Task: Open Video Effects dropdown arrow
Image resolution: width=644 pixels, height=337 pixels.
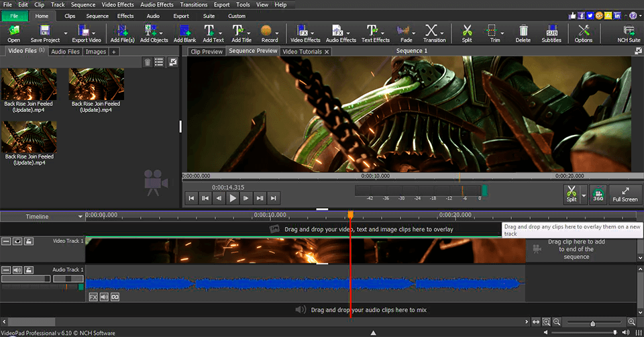Action: [x=313, y=34]
